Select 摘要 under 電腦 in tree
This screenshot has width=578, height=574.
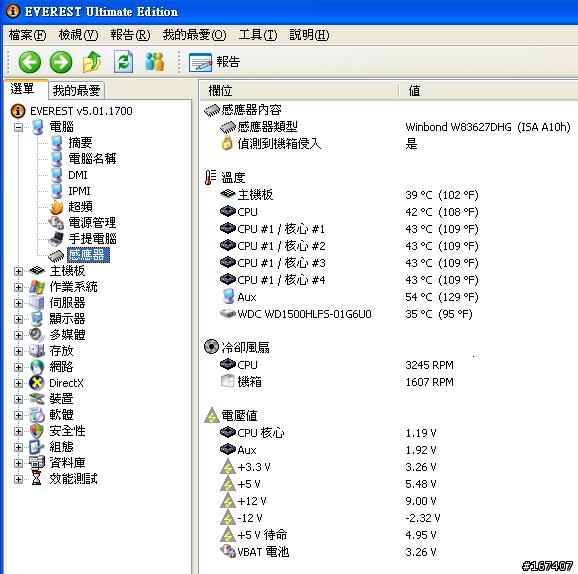point(80,143)
